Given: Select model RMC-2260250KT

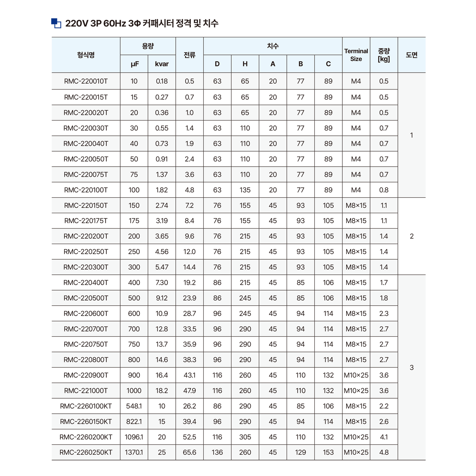Looking at the screenshot, I should pos(86,452).
